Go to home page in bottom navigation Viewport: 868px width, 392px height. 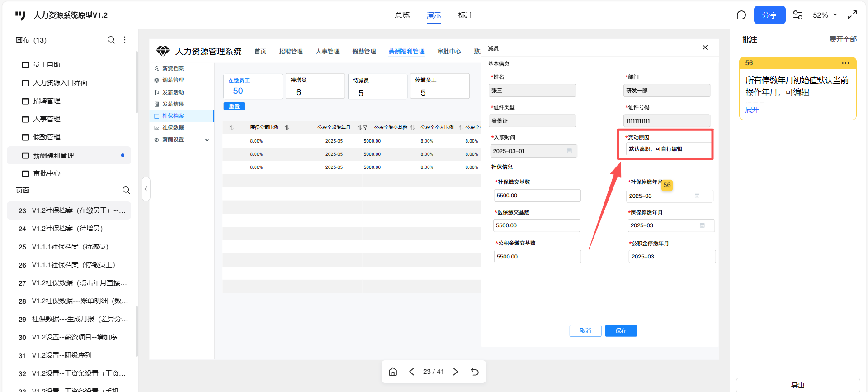tap(393, 372)
